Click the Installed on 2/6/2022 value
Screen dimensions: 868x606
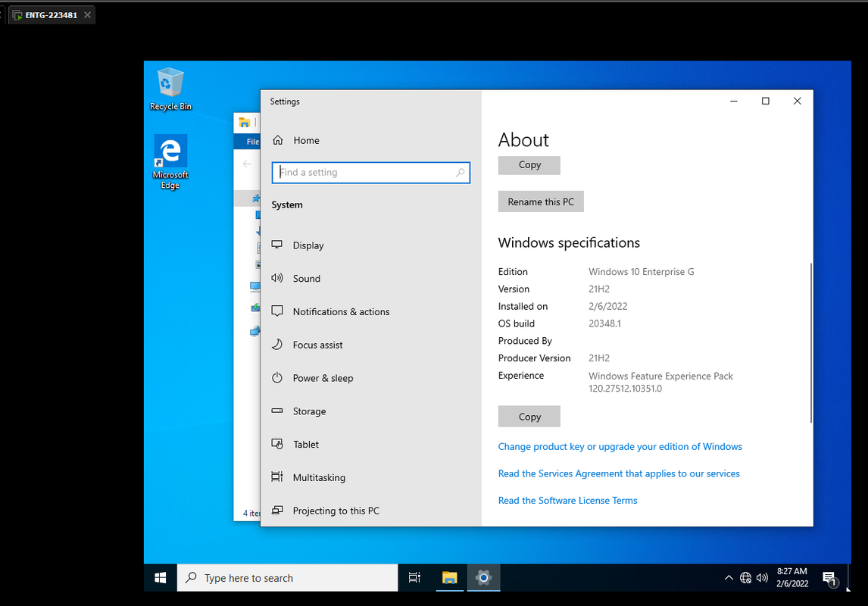[x=607, y=307]
